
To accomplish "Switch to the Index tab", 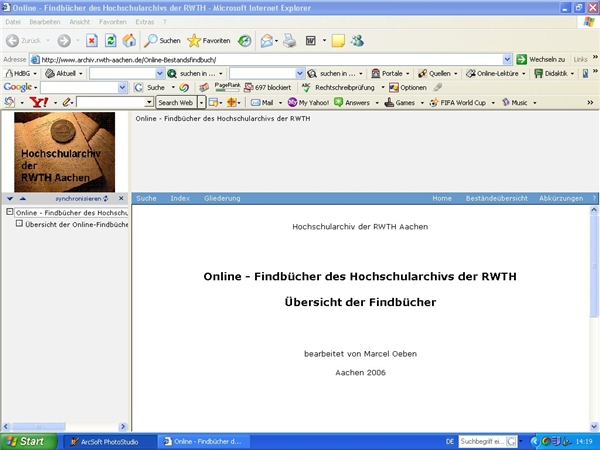I will click(x=180, y=198).
